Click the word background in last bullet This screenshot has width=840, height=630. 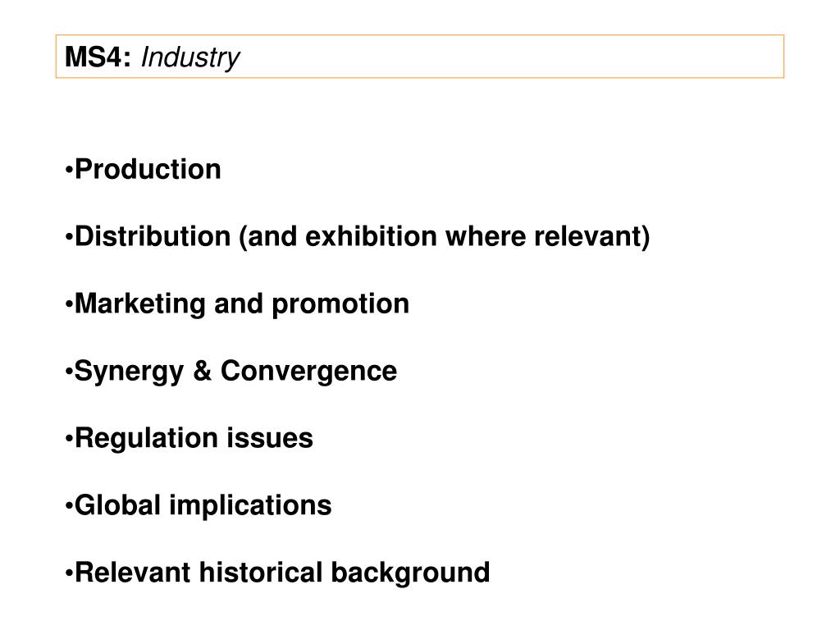(410, 573)
